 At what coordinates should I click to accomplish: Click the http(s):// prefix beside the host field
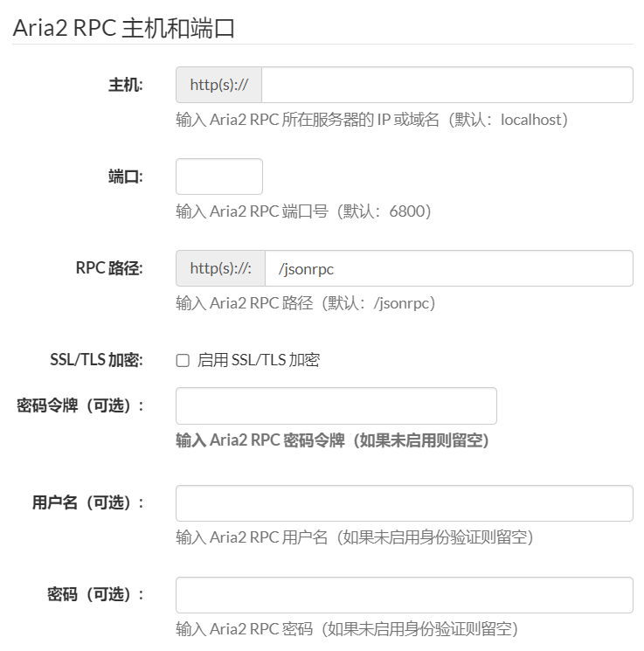point(219,85)
